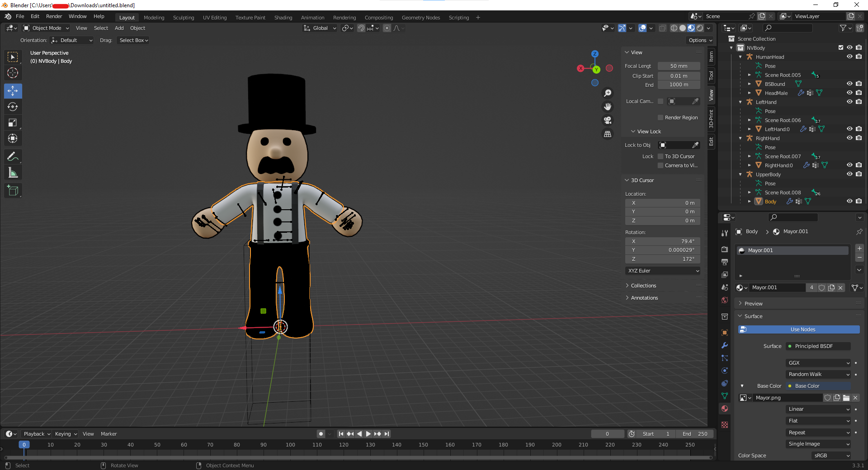Collapse the RightHand object in the outliner
868x470 pixels.
click(740, 138)
